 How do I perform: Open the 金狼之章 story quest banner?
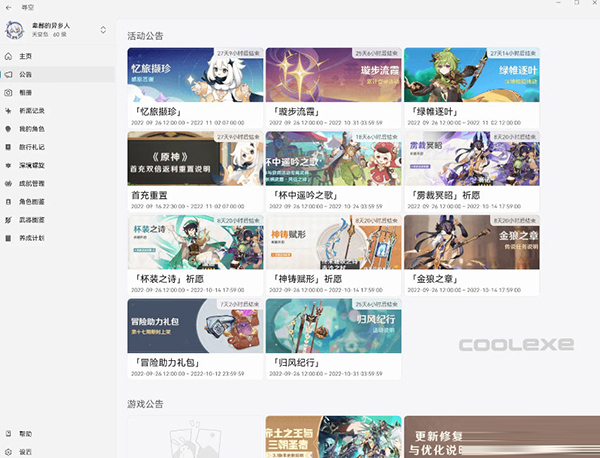point(472,242)
